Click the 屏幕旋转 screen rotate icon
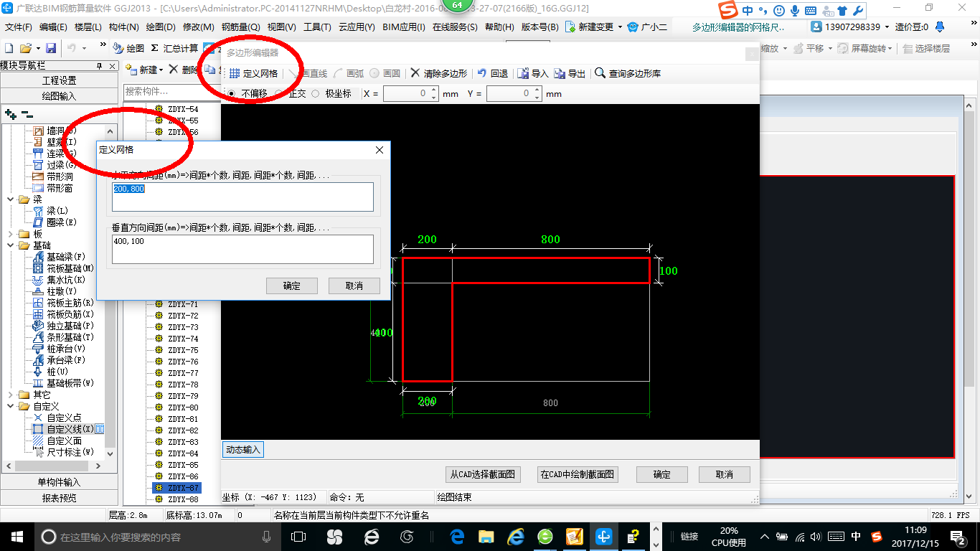980x551 pixels. [x=842, y=48]
